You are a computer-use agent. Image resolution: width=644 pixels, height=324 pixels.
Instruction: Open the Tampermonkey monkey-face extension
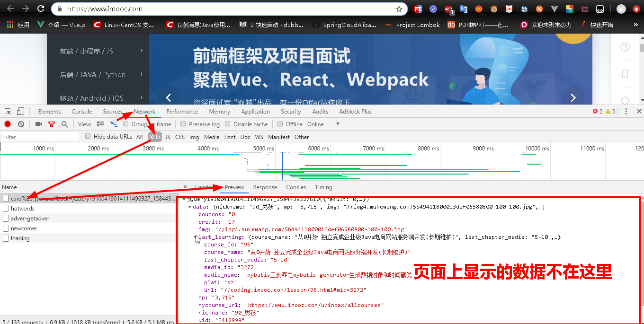[x=494, y=9]
